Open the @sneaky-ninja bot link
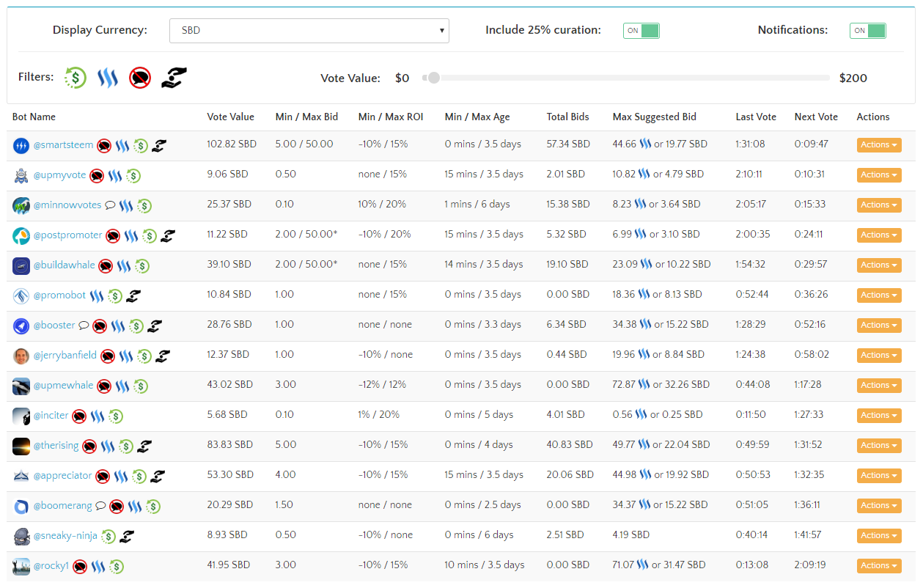The image size is (923, 588). tap(66, 536)
